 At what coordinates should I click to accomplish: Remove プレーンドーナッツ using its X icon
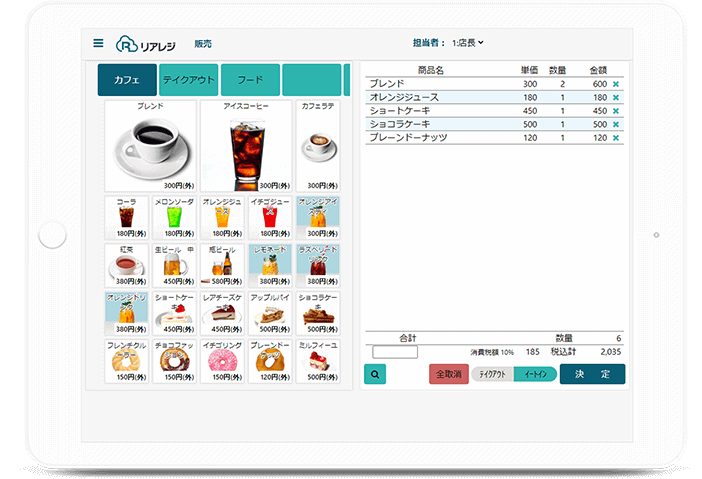(x=616, y=138)
